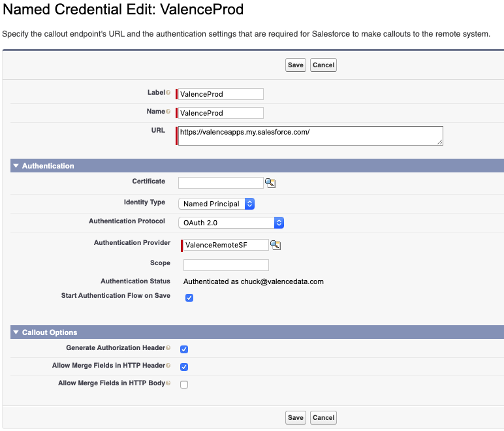Click the 'Specify the callout endpoint's URL' description

(x=246, y=34)
